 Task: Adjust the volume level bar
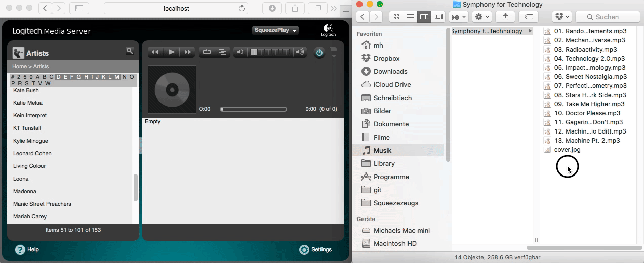point(270,52)
